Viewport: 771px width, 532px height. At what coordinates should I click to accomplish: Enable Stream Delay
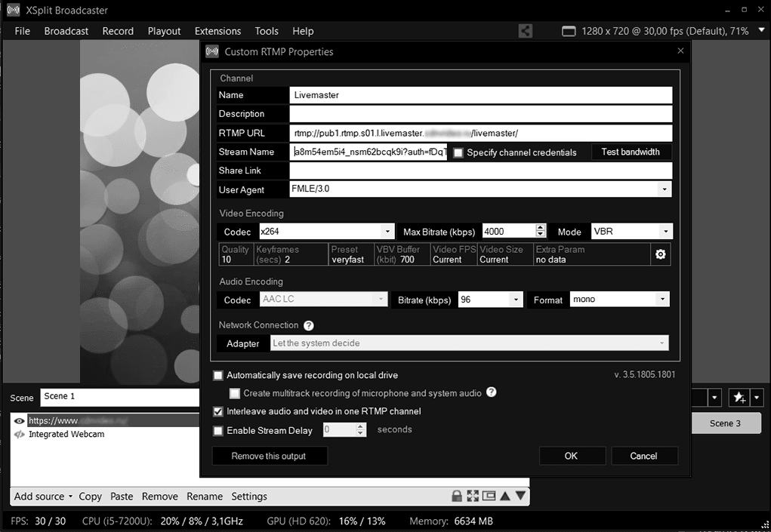[x=218, y=430]
